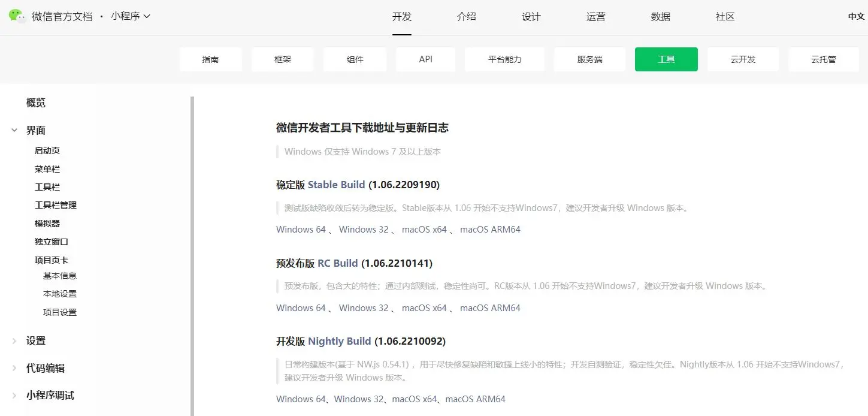Download Windows 64 Stable Build
868x416 pixels.
click(x=300, y=229)
